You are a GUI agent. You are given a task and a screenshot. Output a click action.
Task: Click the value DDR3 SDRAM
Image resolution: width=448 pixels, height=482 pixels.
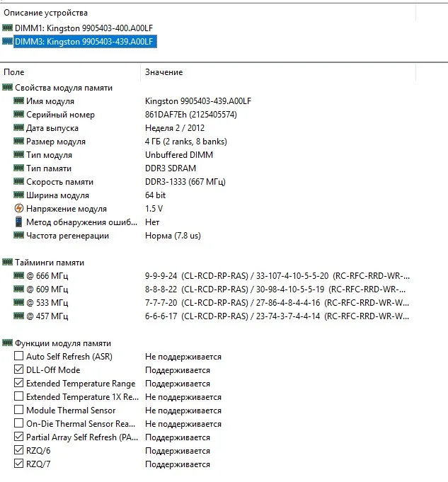(171, 168)
